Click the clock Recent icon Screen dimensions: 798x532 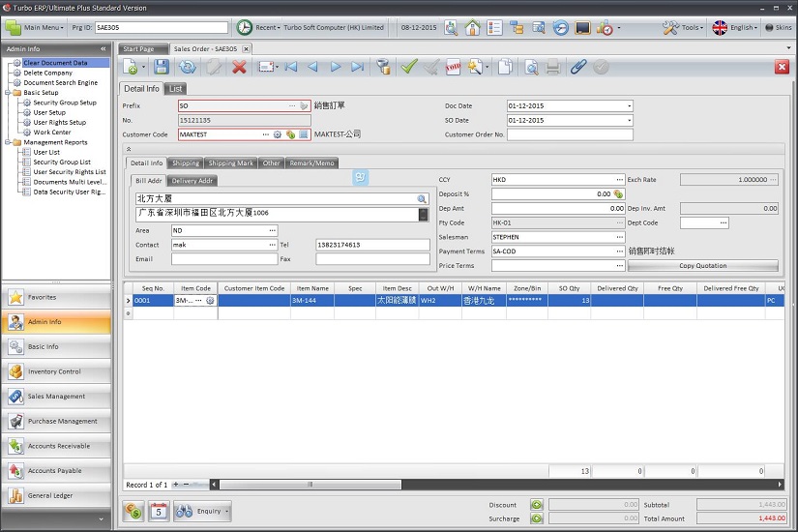[245, 27]
